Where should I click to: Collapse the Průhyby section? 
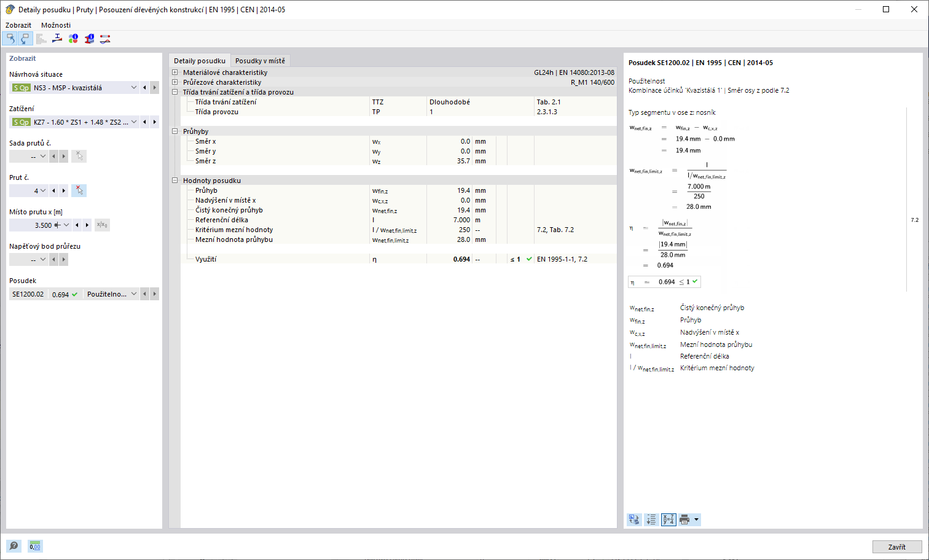[175, 131]
